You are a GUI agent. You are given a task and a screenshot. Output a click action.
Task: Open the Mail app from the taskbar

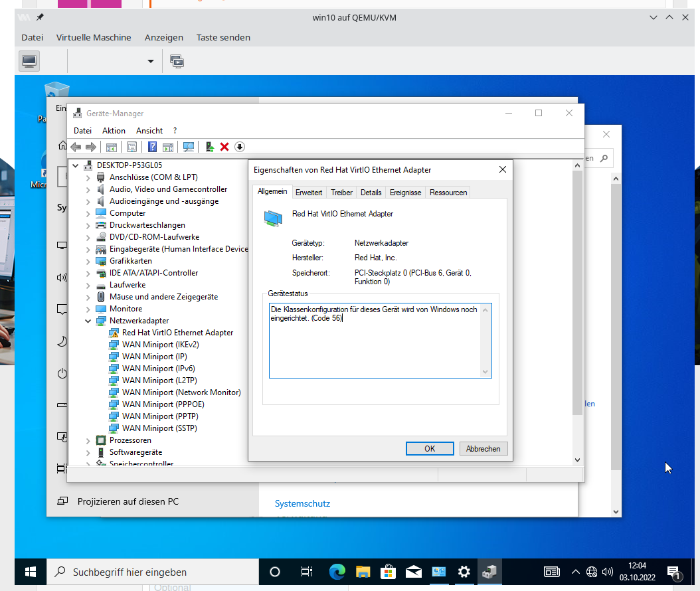coord(414,572)
